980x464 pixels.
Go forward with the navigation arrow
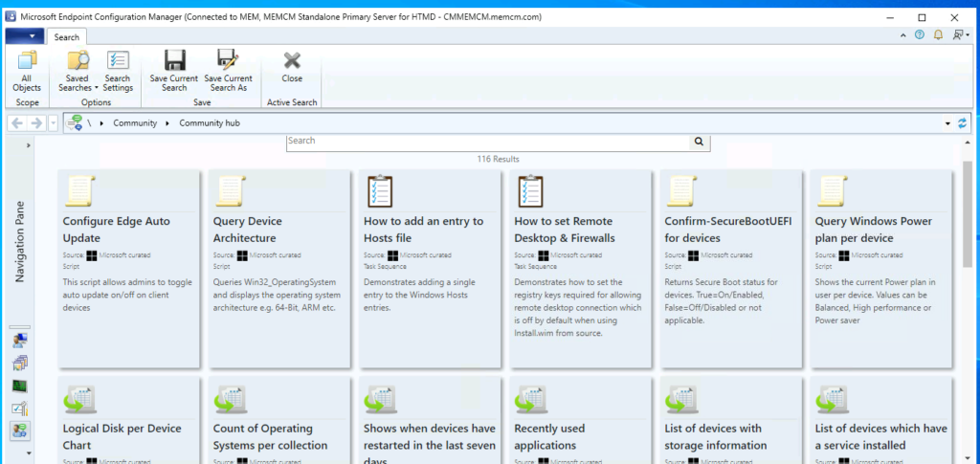pos(36,123)
